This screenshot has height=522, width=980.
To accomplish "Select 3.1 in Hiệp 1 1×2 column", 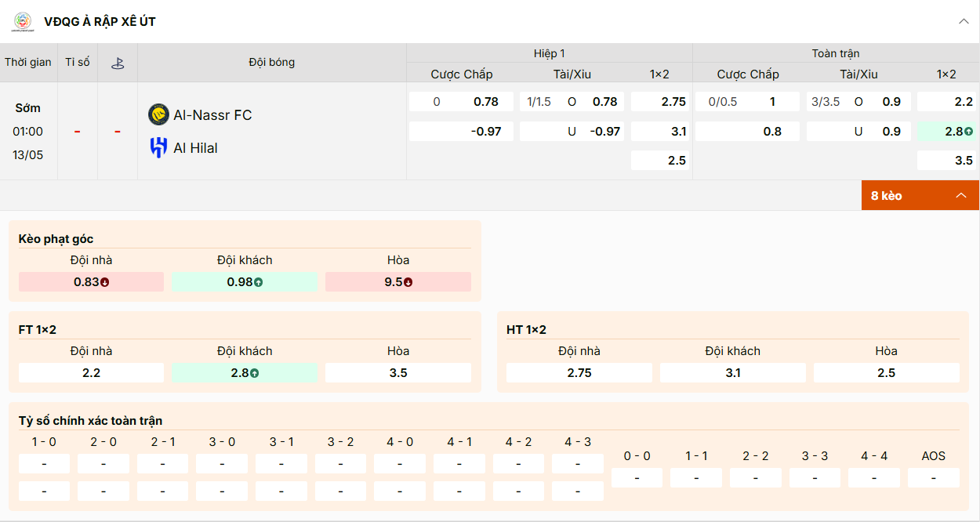I will [x=660, y=132].
